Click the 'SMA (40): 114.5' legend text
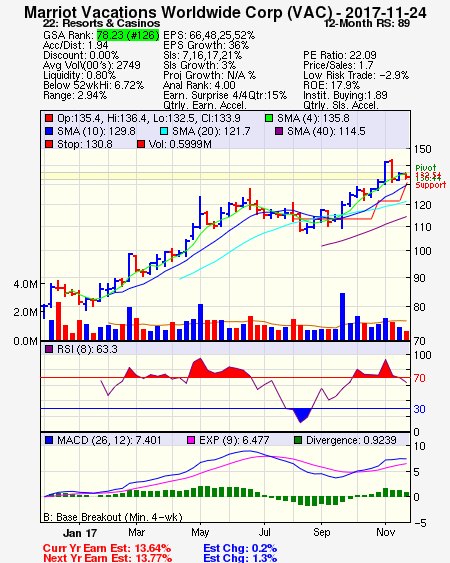 click(326, 131)
